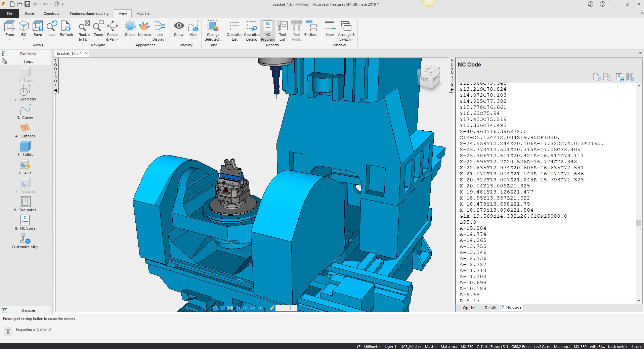Image resolution: width=644 pixels, height=349 pixels.
Task: Open the File menu
Action: point(10,13)
